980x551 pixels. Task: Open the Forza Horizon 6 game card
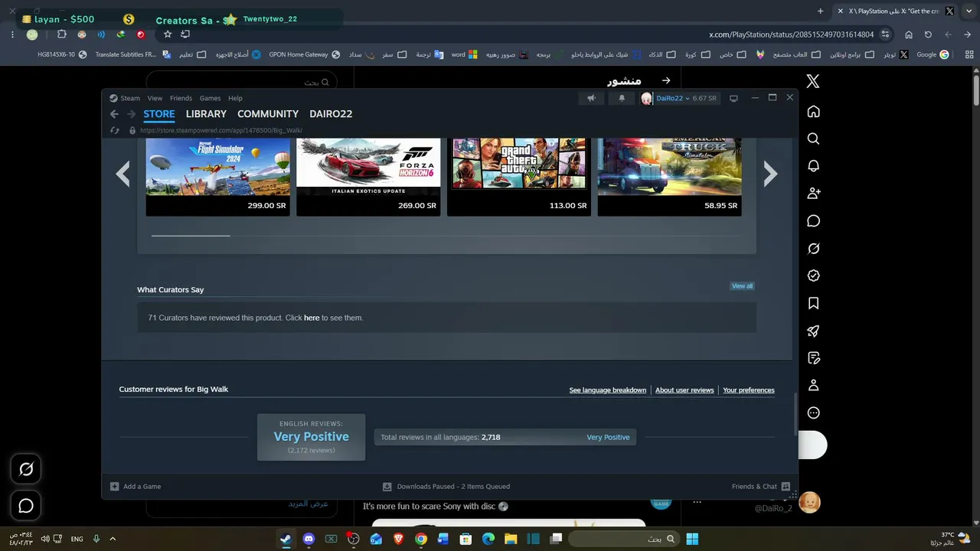(x=368, y=177)
